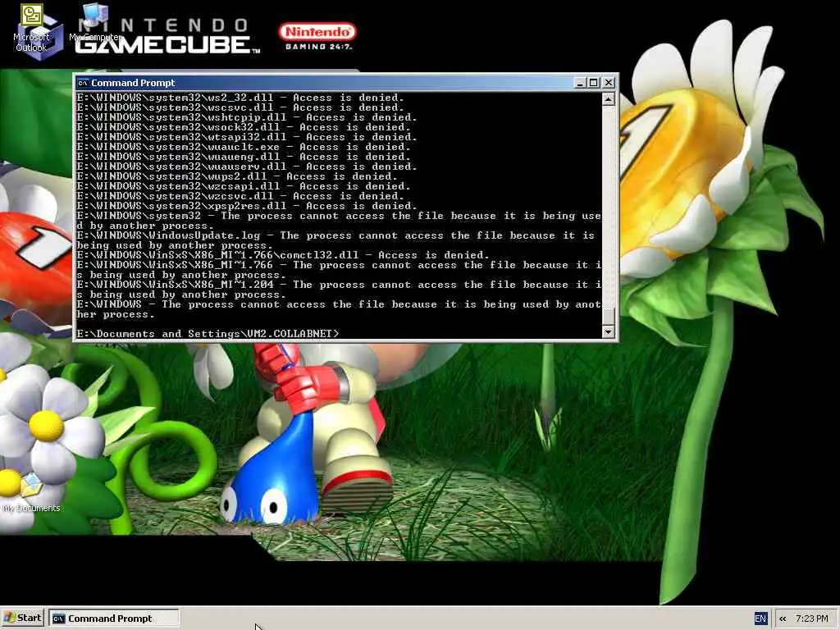Viewport: 840px width, 630px height.
Task: Click the 'WindowsUpdate.log' output line
Action: [x=337, y=240]
